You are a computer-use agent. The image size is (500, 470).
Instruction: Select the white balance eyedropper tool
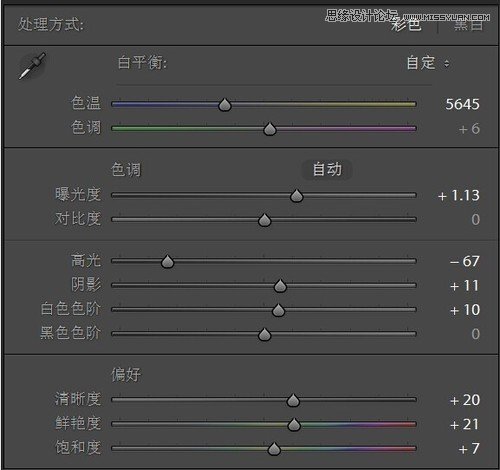pyautogui.click(x=32, y=66)
